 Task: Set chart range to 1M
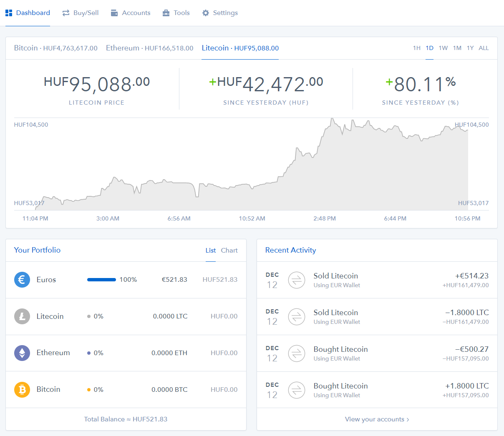[457, 48]
